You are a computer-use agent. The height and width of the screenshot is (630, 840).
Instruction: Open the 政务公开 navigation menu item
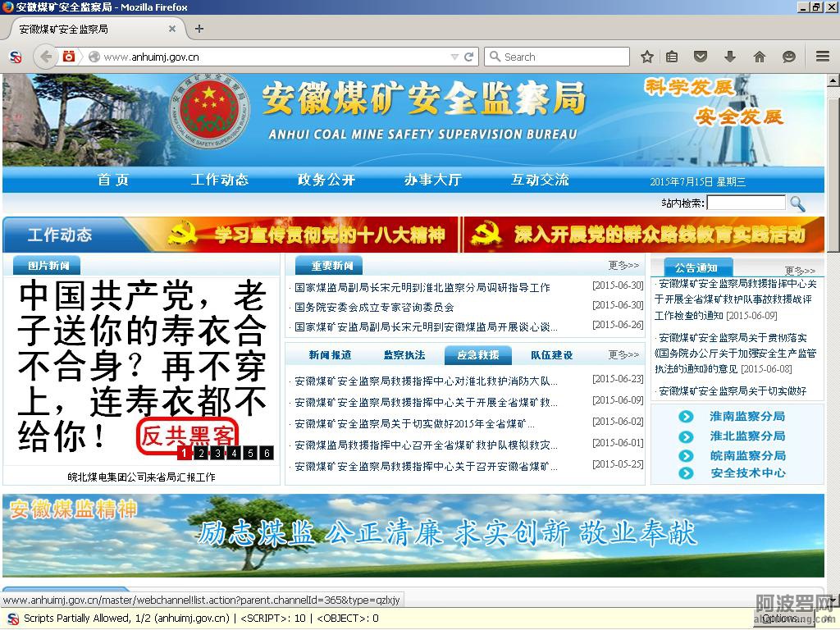tap(326, 180)
